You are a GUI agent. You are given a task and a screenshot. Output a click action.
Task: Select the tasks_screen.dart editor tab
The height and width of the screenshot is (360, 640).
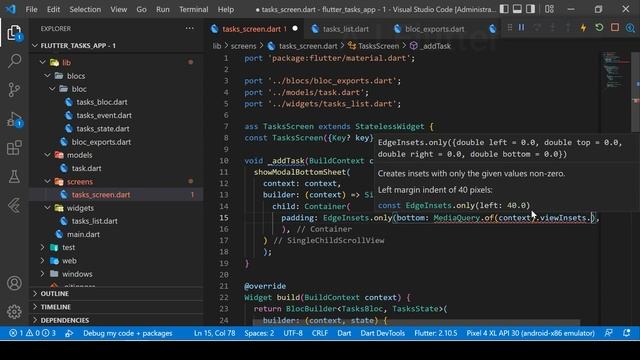click(254, 29)
